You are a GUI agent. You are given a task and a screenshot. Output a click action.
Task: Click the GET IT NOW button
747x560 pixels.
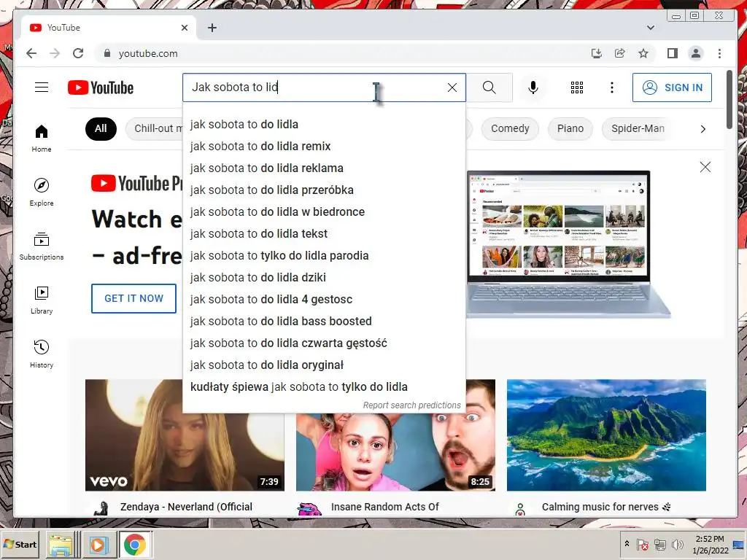[x=134, y=298]
